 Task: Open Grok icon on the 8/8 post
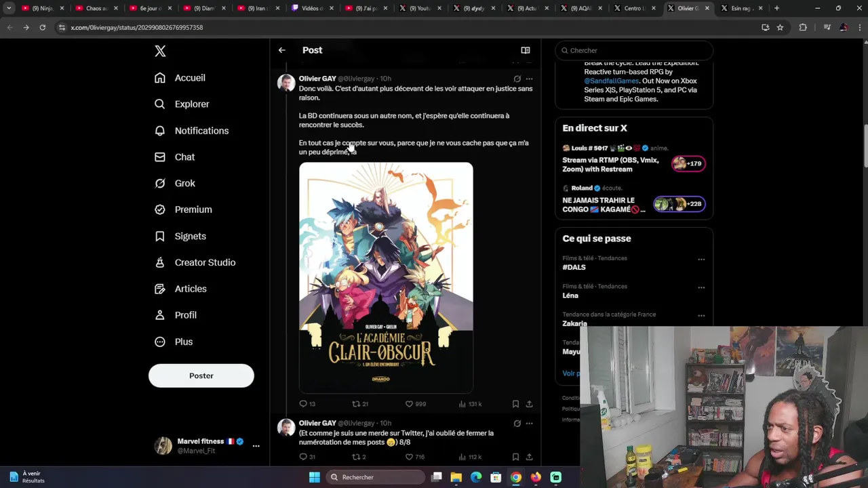pyautogui.click(x=517, y=424)
